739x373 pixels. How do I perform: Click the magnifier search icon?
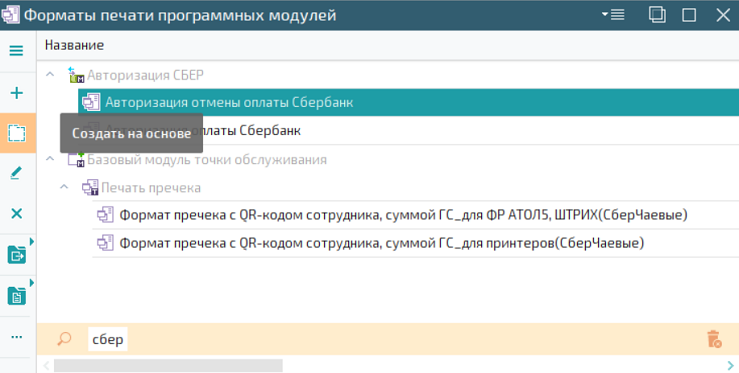(64, 339)
